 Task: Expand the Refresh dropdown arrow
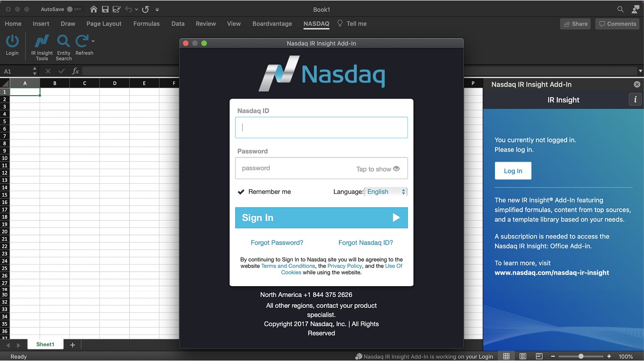pos(93,41)
